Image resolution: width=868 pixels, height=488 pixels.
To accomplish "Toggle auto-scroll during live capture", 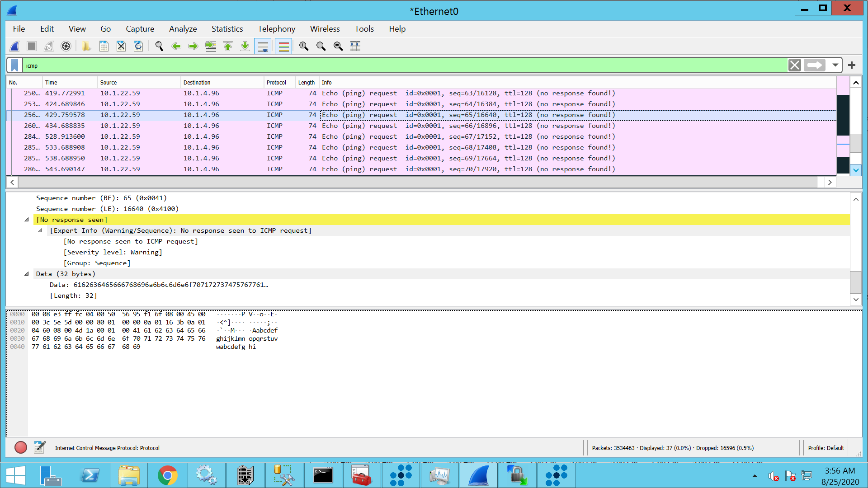I will tap(263, 46).
